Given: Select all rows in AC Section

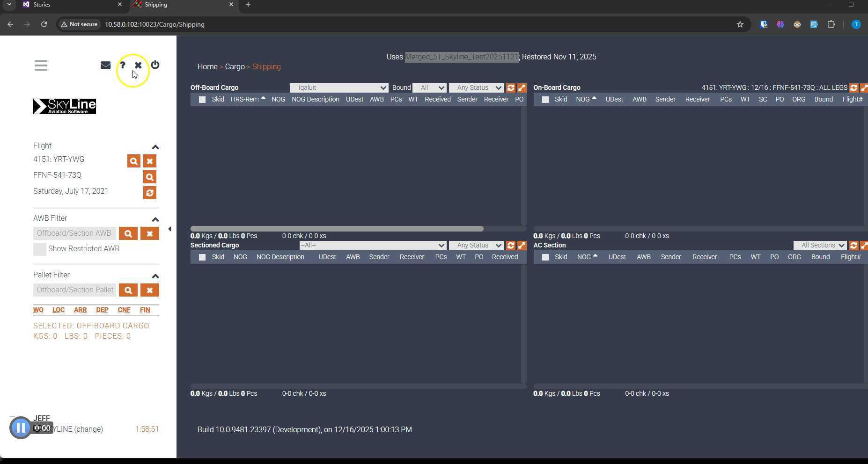Looking at the screenshot, I should (545, 257).
